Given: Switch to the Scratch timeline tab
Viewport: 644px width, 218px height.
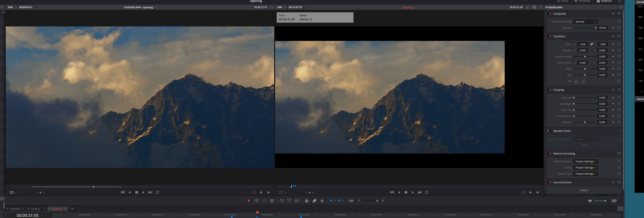Looking at the screenshot, I should 35,209.
